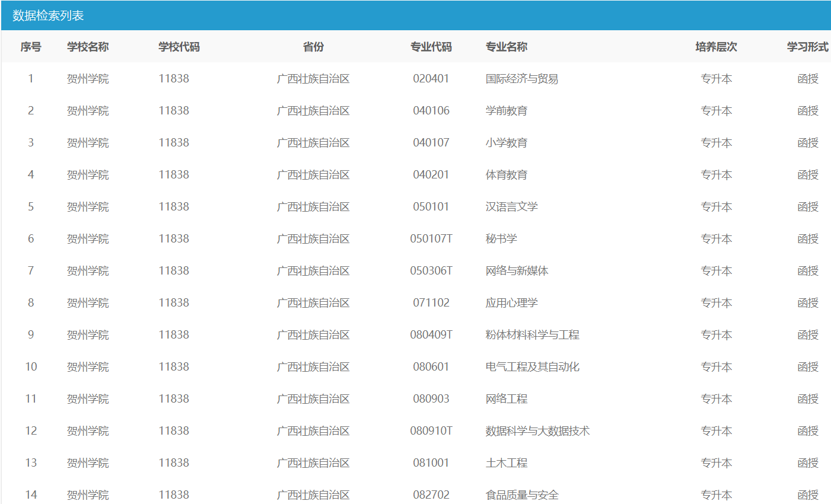Select major 土木工程
The width and height of the screenshot is (831, 504).
[x=507, y=463]
